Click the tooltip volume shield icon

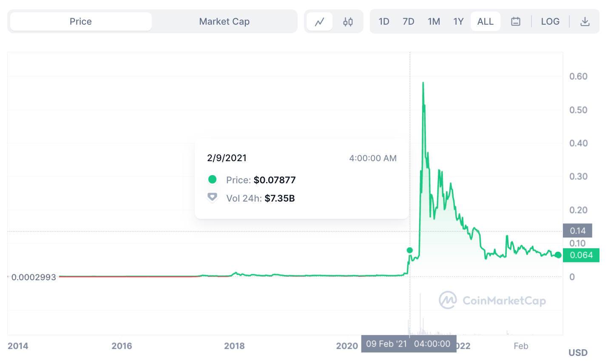[212, 197]
